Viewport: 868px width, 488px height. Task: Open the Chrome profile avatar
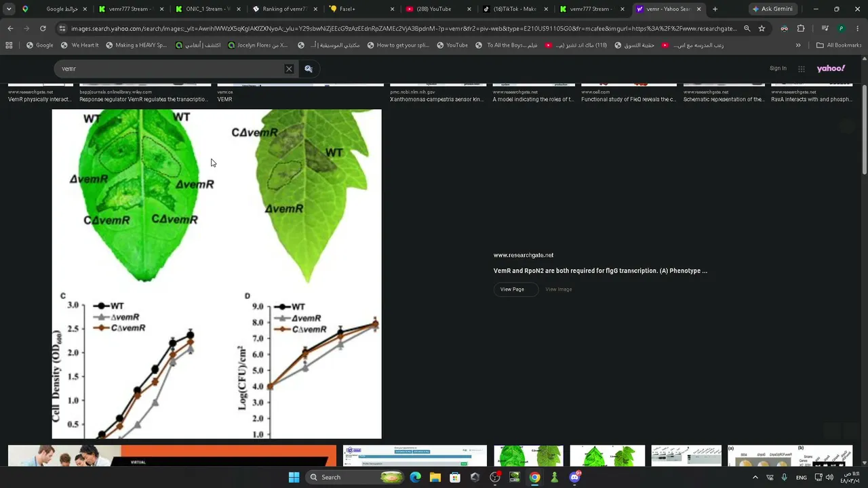point(842,28)
